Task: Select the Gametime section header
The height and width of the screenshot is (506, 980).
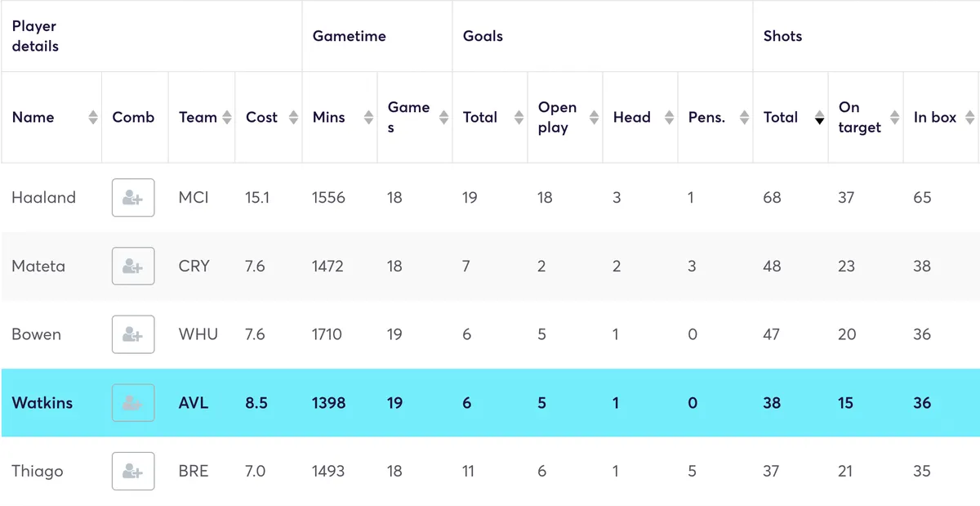Action: click(x=349, y=36)
